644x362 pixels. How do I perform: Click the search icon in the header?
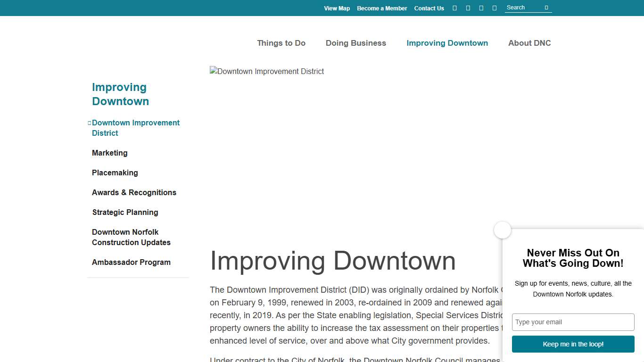[546, 8]
